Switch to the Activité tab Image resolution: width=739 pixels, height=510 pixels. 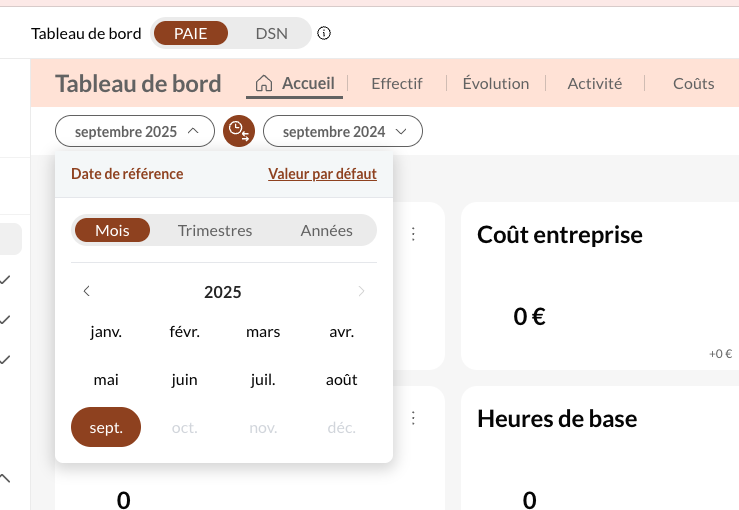point(594,83)
